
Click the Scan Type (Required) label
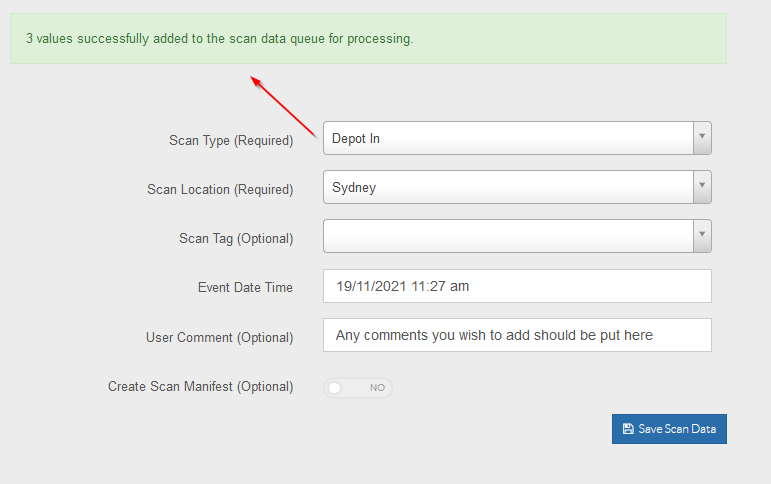(x=231, y=141)
